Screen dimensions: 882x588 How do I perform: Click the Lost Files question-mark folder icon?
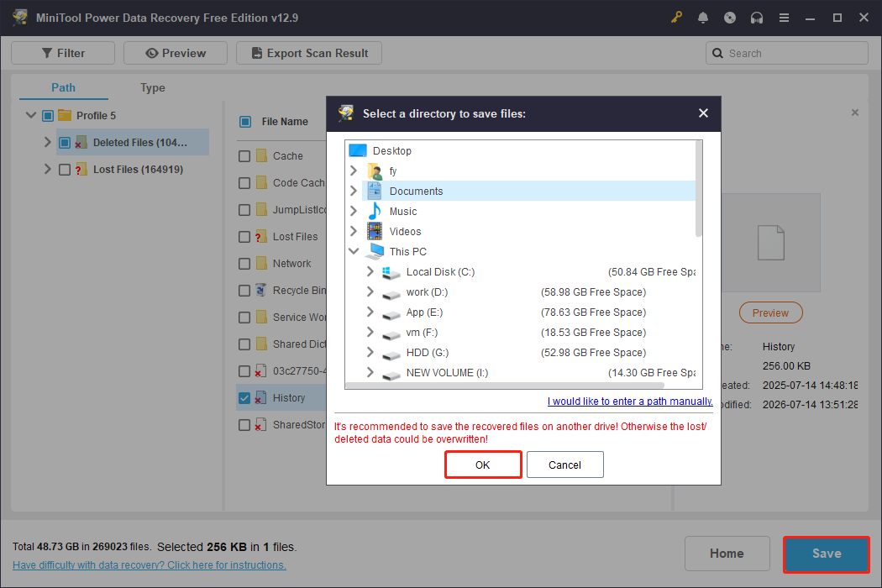261,236
